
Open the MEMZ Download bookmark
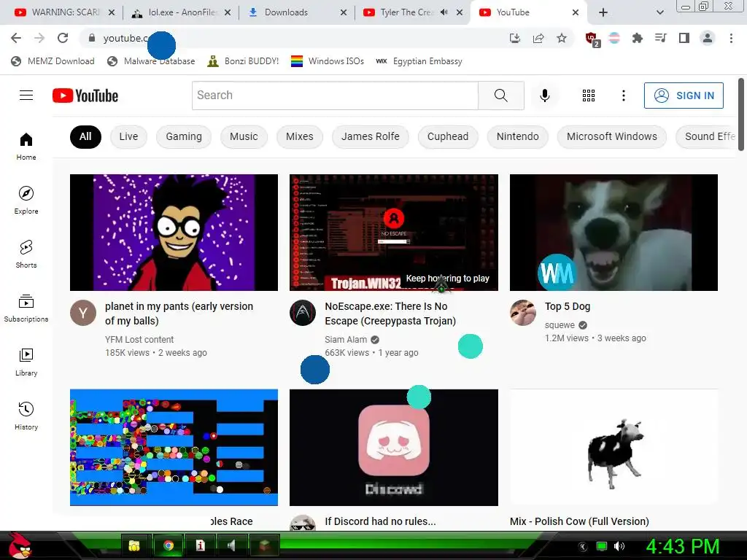pos(53,61)
